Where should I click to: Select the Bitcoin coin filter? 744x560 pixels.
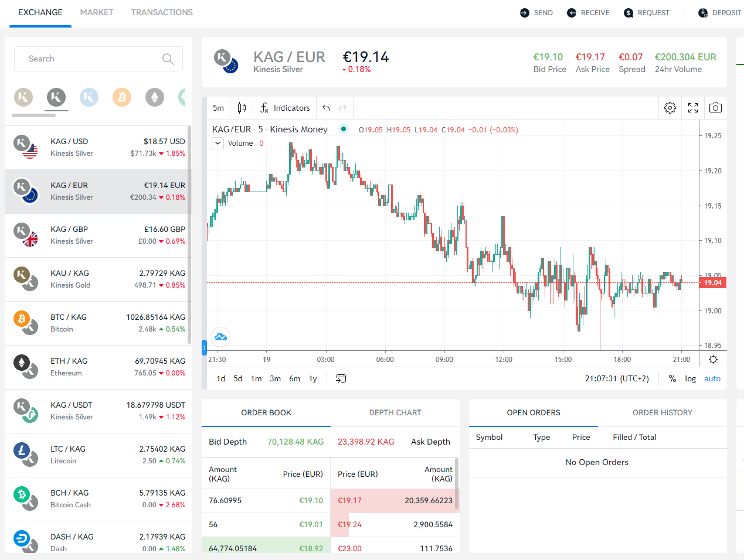click(x=122, y=97)
